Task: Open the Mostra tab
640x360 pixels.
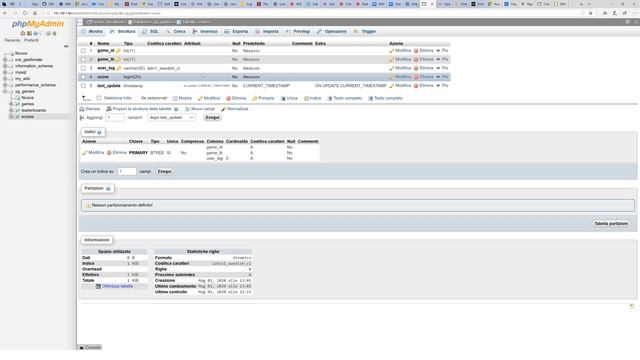Action: 92,31
